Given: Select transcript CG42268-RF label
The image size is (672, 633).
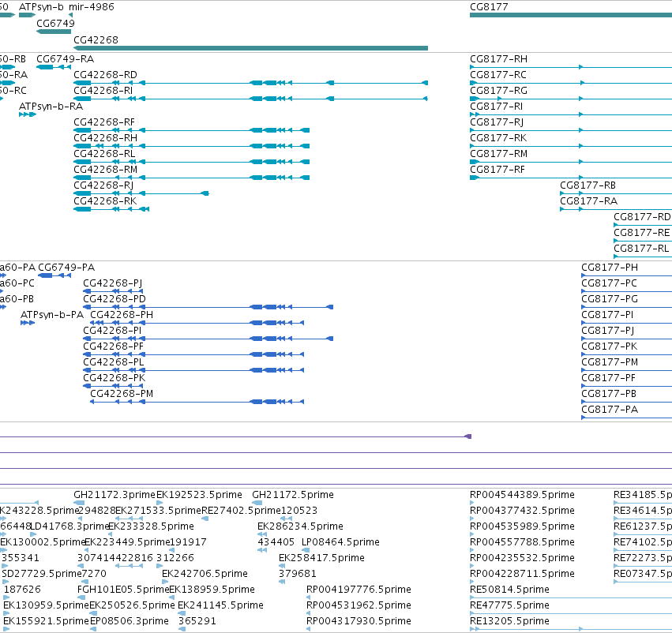Looking at the screenshot, I should (104, 122).
